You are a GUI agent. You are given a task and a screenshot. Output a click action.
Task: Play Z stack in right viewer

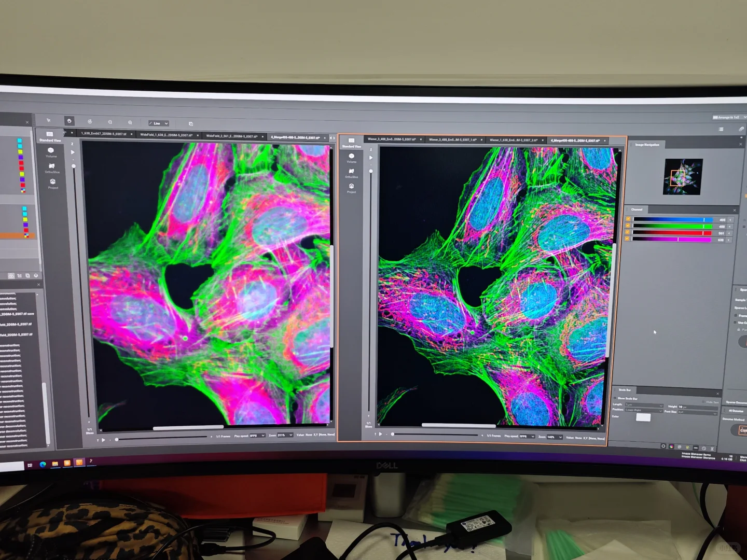coord(370,158)
